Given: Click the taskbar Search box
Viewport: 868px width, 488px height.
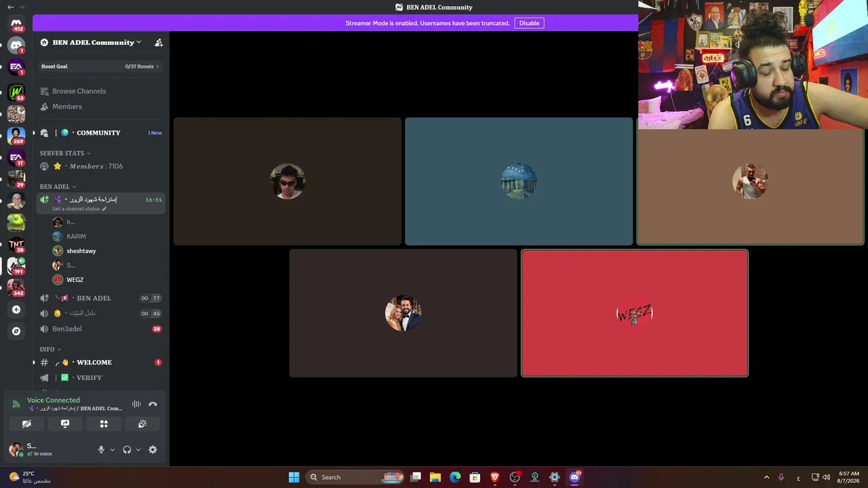Looking at the screenshot, I should 355,477.
